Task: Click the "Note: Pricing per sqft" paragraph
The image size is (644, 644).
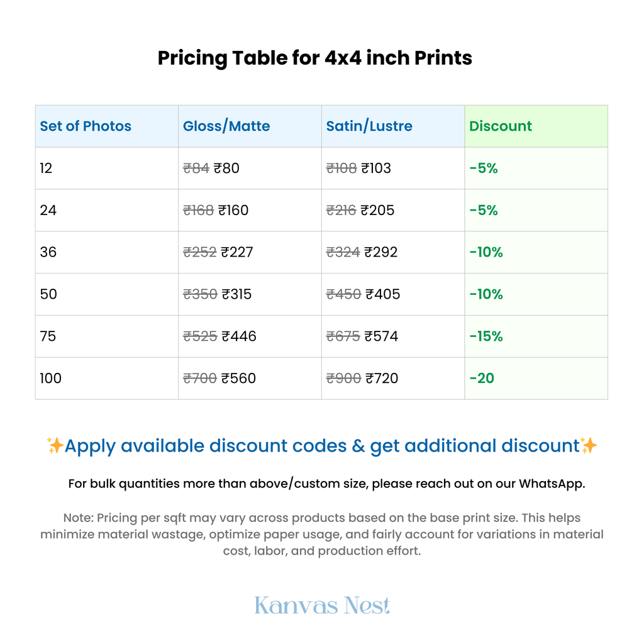Action: [x=322, y=534]
